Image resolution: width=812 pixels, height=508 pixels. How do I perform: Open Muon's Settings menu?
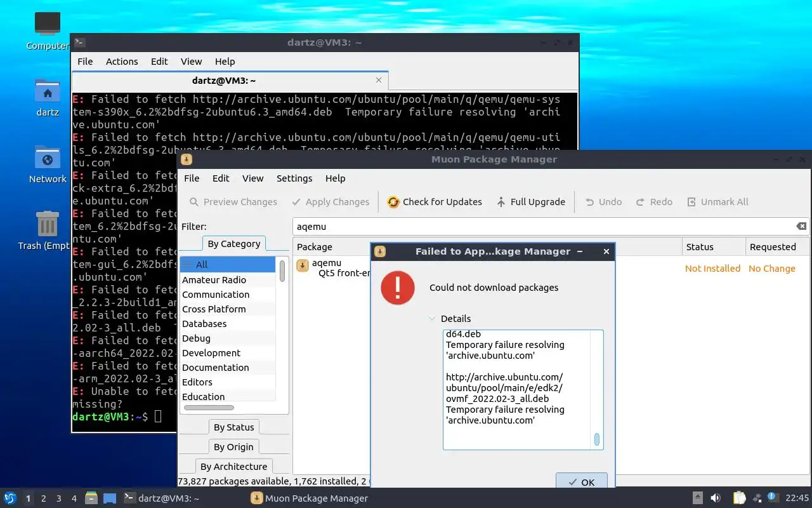[294, 178]
